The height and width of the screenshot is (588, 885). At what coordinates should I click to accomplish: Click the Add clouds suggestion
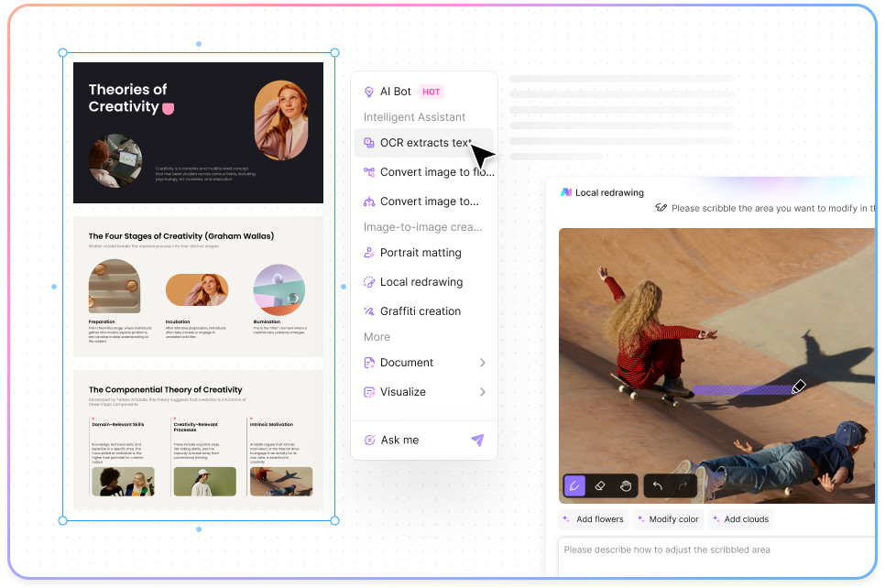coord(741,519)
